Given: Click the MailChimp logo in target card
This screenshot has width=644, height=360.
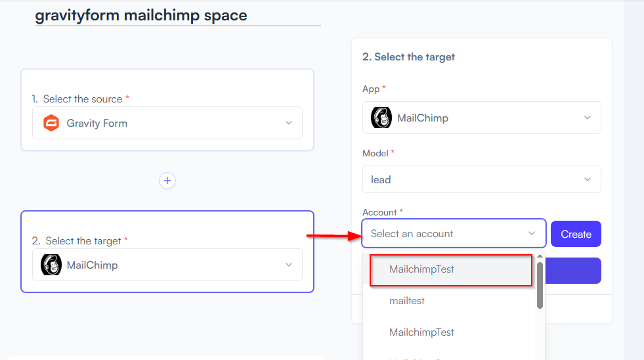Looking at the screenshot, I should (x=51, y=265).
